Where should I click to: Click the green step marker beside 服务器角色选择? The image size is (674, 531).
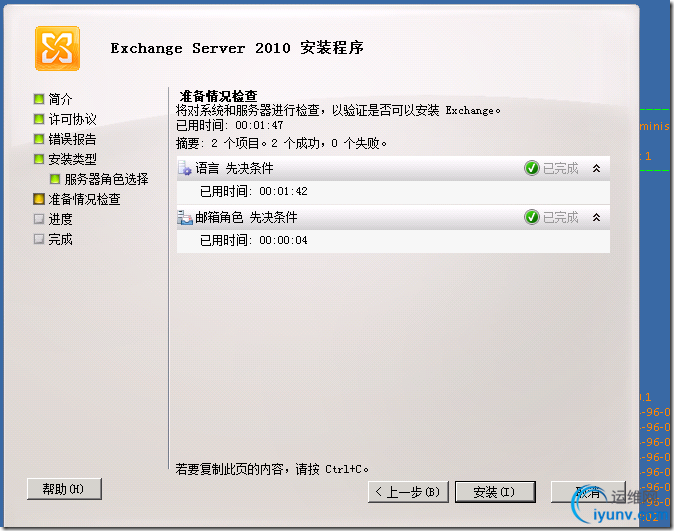[55, 179]
